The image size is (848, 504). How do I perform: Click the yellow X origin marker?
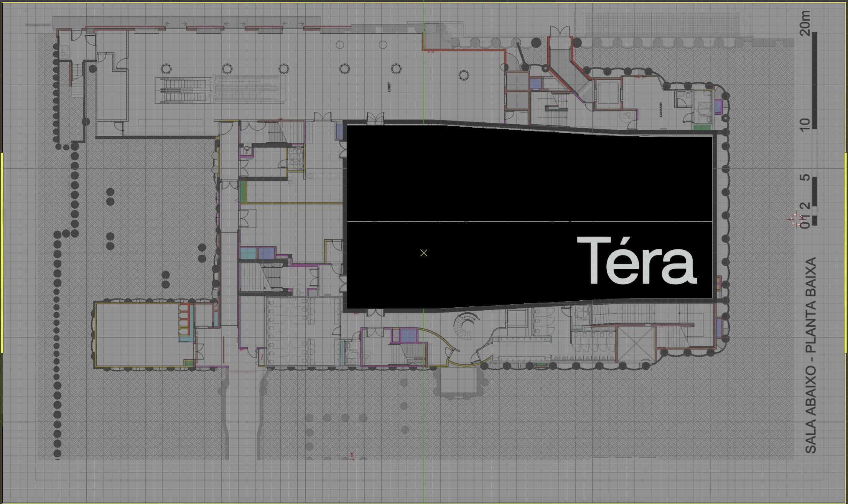423,253
